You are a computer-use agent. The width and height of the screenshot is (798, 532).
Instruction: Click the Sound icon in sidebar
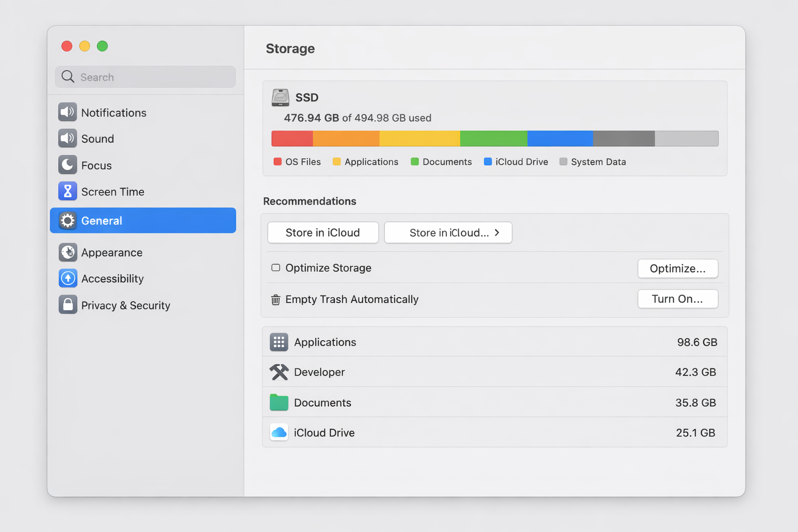[x=68, y=138]
